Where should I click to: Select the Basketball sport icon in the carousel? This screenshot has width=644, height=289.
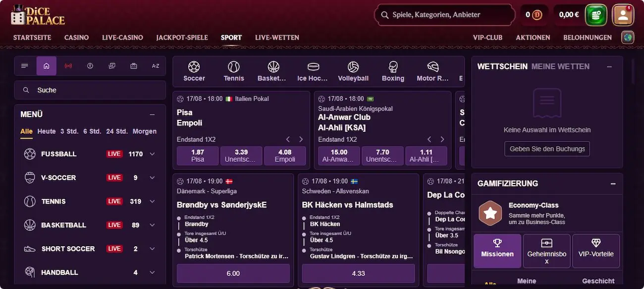272,71
